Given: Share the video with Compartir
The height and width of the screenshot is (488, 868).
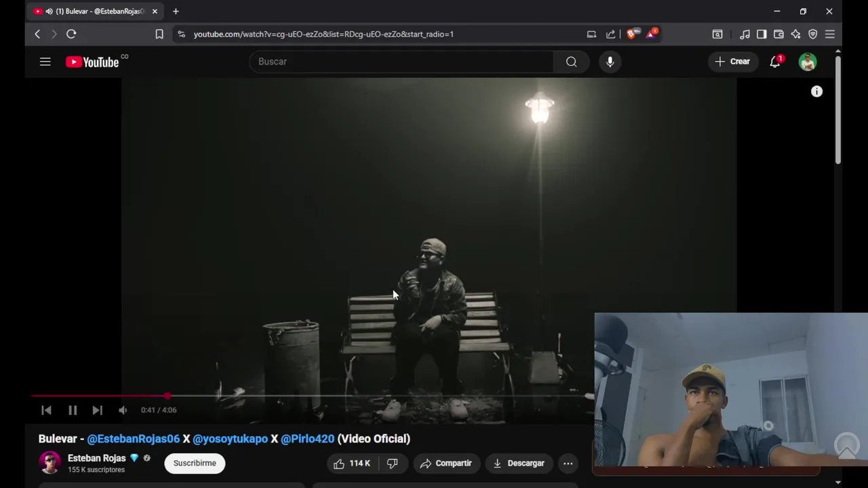Looking at the screenshot, I should [446, 464].
